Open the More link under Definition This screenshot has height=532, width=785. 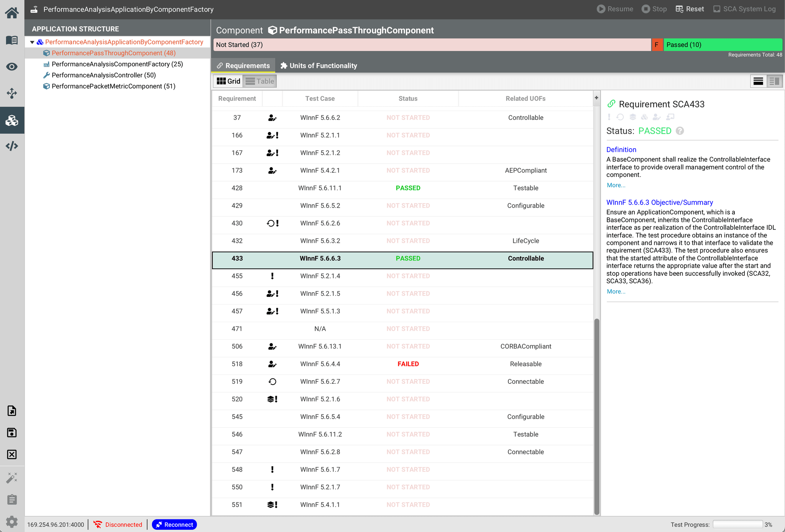[x=616, y=185]
